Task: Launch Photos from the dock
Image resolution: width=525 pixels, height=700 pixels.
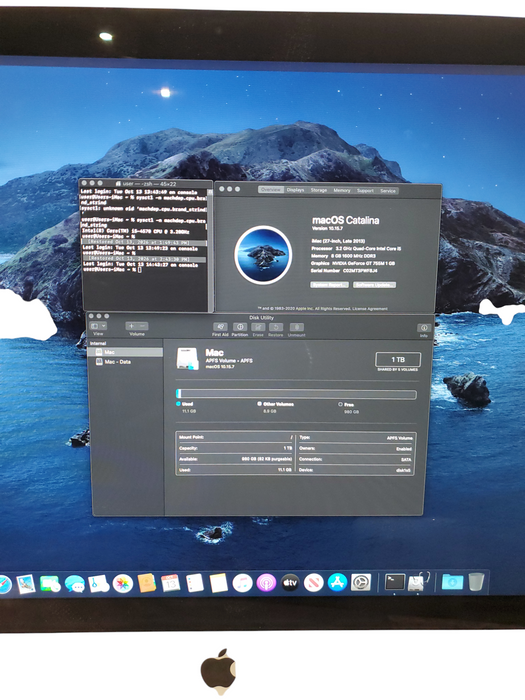Action: (x=123, y=583)
